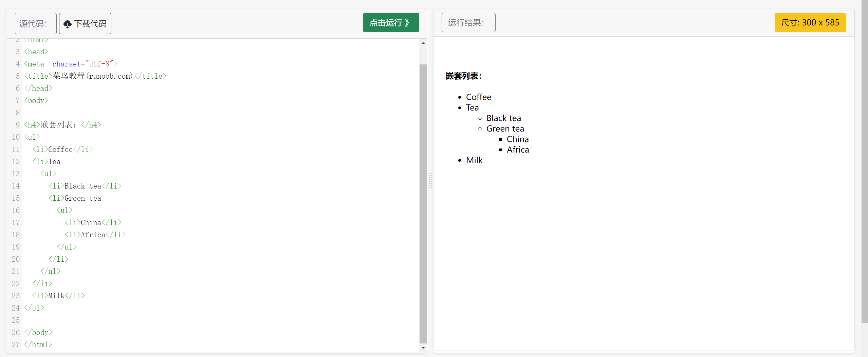Click the yellow 尺寸: 300 x 585 button

(x=810, y=23)
